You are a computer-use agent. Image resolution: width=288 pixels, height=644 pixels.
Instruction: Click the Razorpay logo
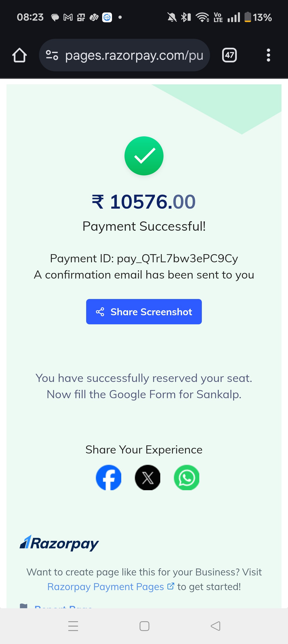59,543
